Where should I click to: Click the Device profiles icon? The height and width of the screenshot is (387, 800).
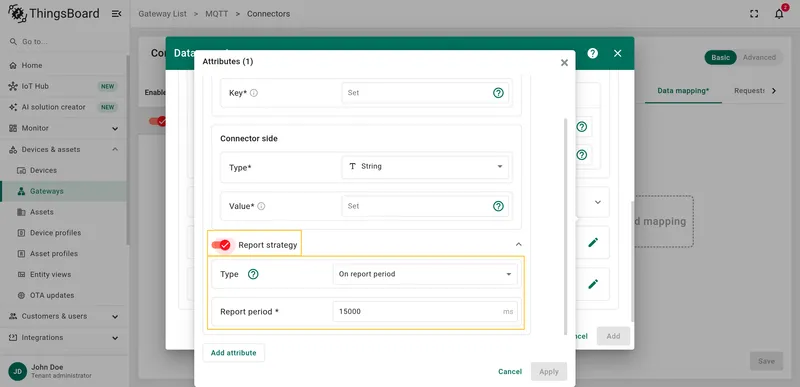coord(21,233)
